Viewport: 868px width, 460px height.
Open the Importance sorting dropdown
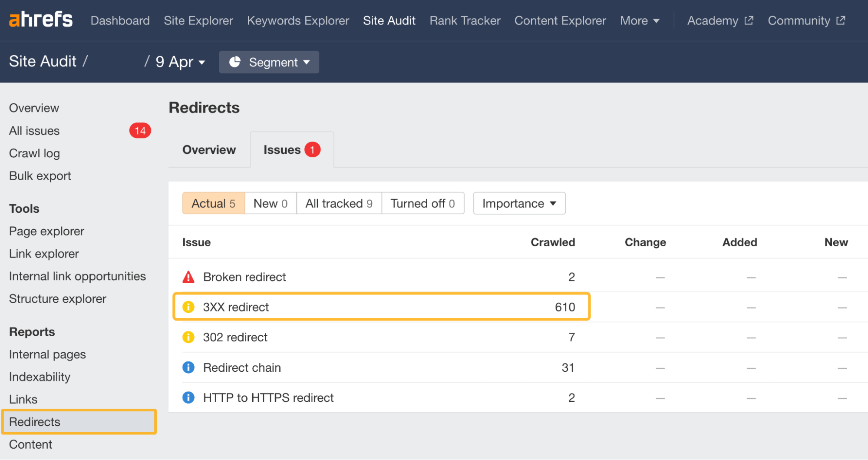[519, 203]
